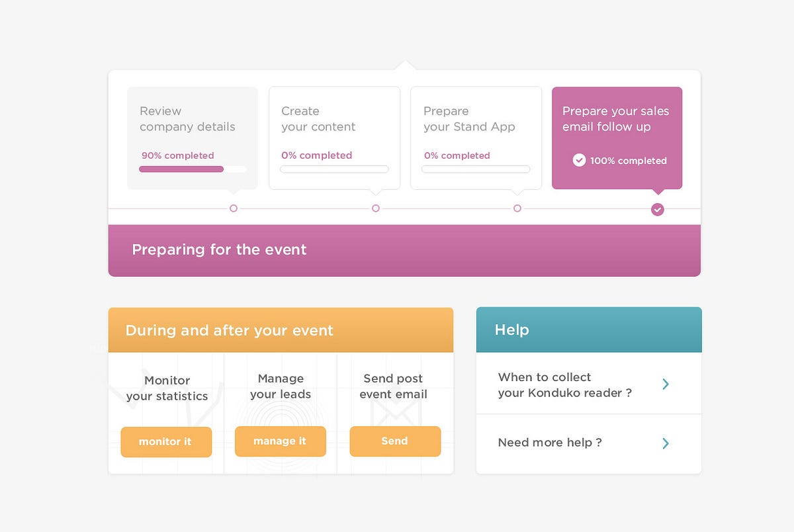Click the orange Send button
The height and width of the screenshot is (532, 794).
coord(395,441)
